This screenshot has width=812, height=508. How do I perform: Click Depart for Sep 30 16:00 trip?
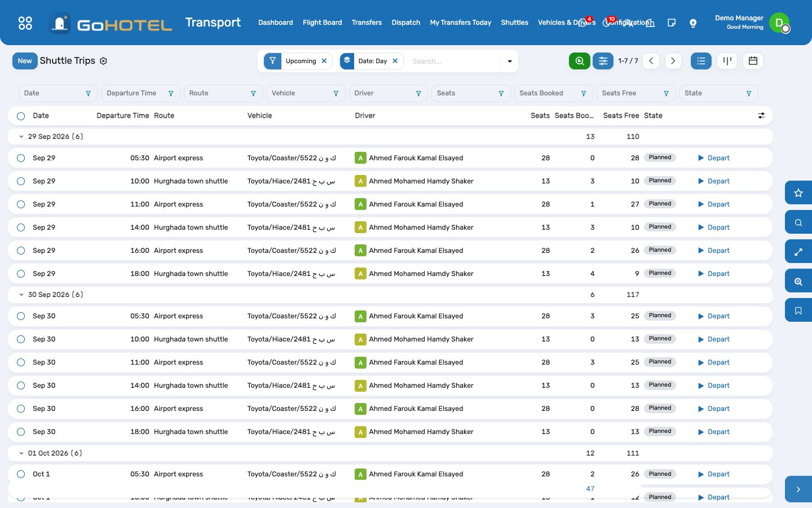tap(714, 409)
